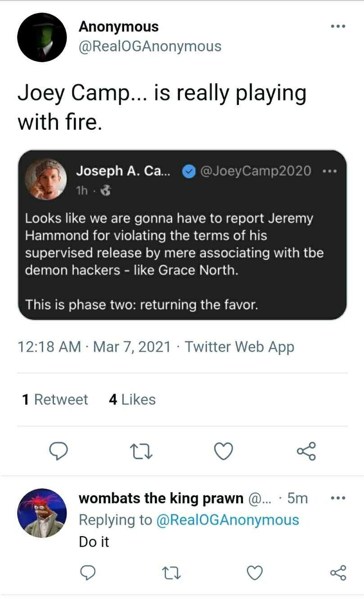This screenshot has width=364, height=601.
Task: Share the 'Do it' reply
Action: click(338, 573)
